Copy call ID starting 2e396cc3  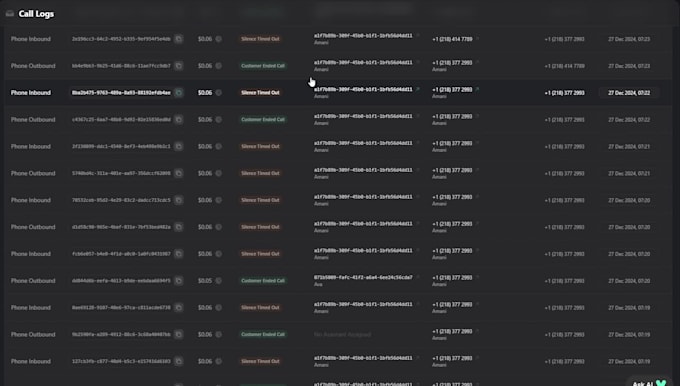pyautogui.click(x=178, y=39)
